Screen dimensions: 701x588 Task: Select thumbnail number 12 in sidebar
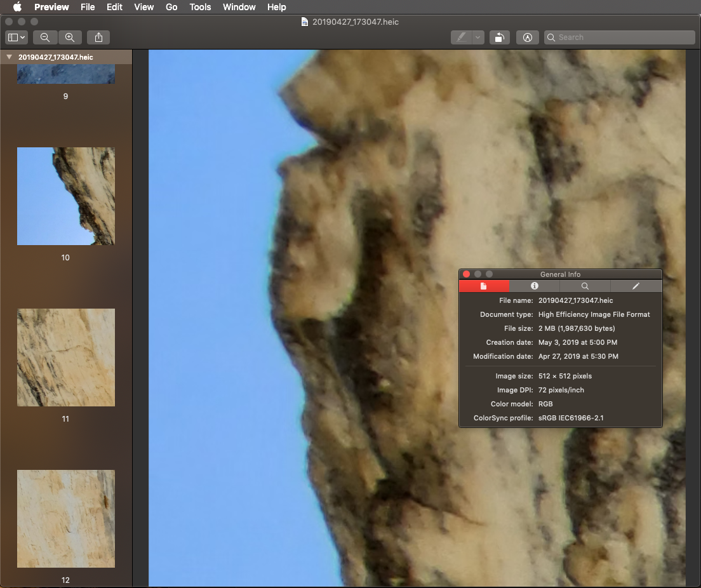pos(66,519)
